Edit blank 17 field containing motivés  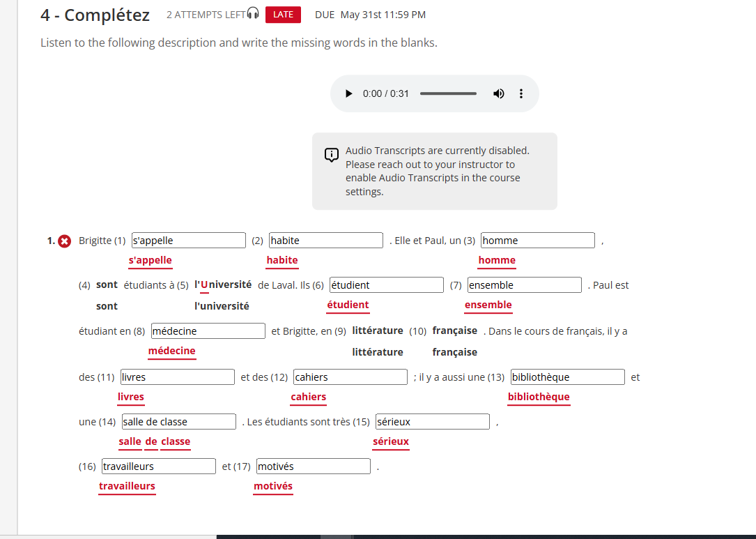pyautogui.click(x=314, y=466)
